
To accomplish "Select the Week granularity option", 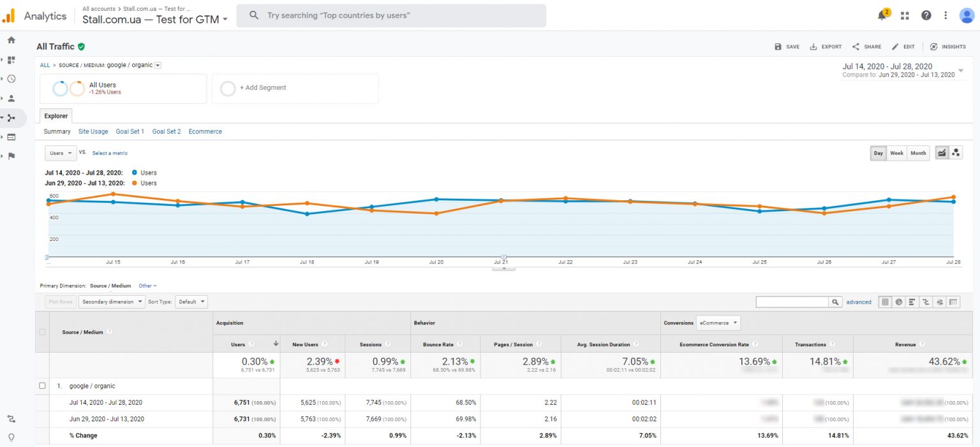I will [896, 153].
